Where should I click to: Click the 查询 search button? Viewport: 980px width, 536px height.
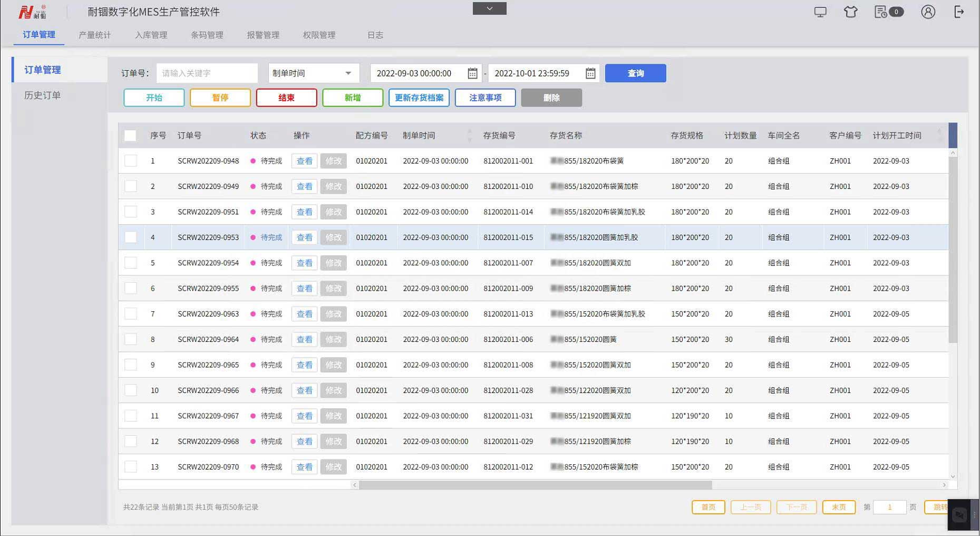tap(635, 73)
